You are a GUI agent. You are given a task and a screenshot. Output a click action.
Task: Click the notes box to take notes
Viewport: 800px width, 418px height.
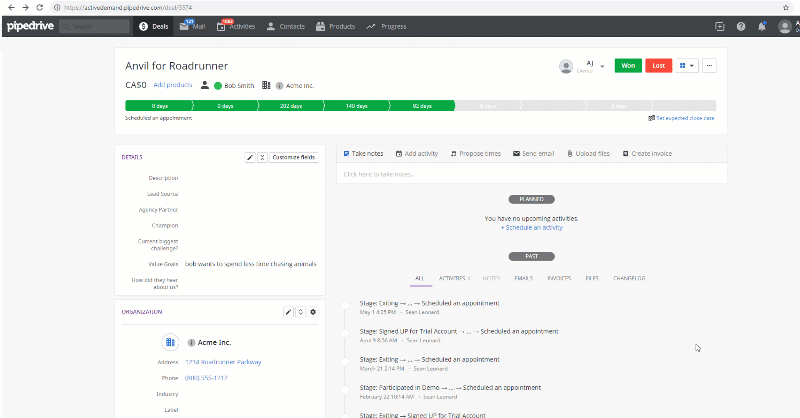point(532,174)
